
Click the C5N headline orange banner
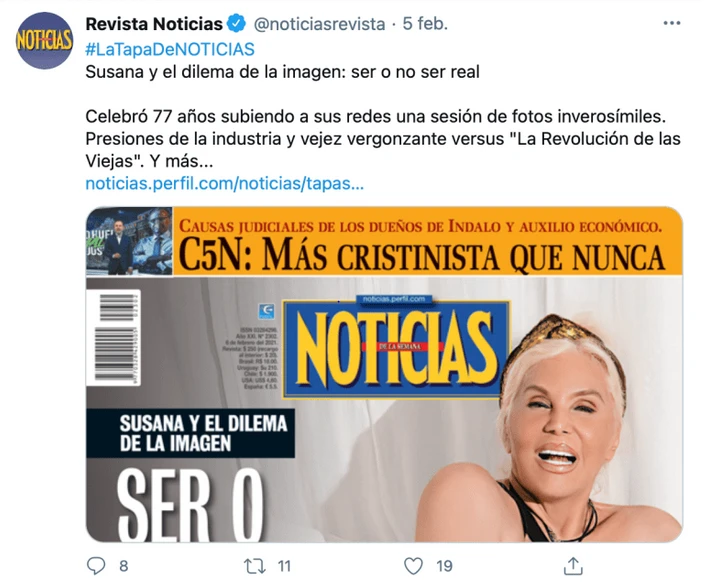coord(428,241)
